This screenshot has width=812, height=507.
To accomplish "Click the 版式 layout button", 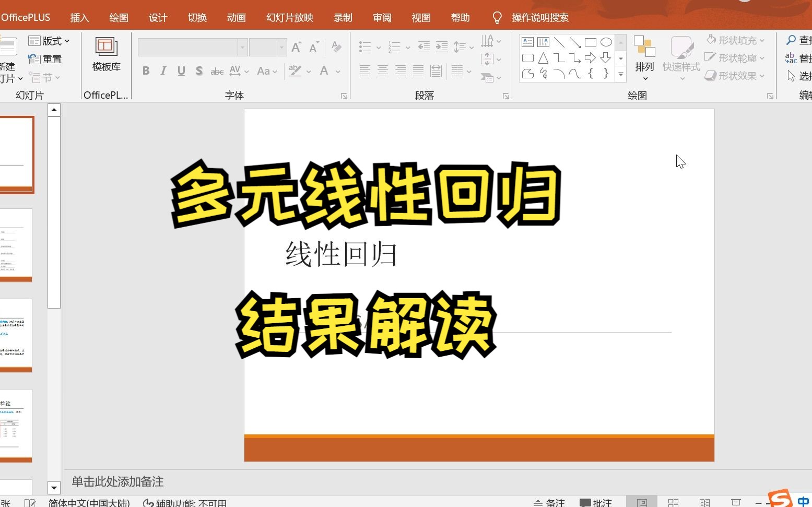I will coord(49,40).
